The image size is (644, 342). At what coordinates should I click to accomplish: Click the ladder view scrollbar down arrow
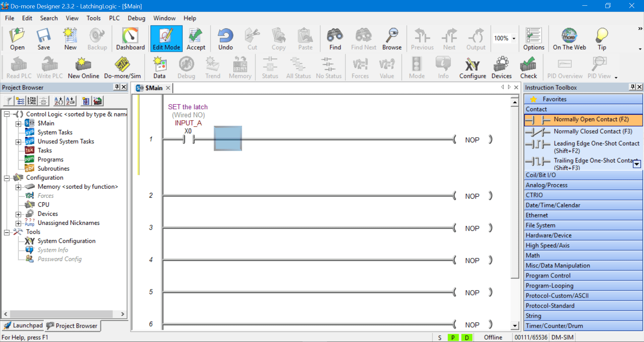click(x=514, y=325)
